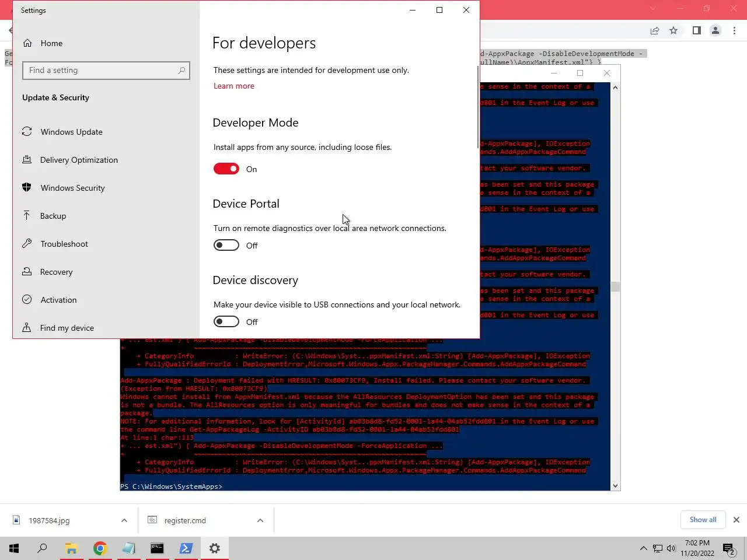Click the Recovery icon
This screenshot has height=560, width=747.
27,271
